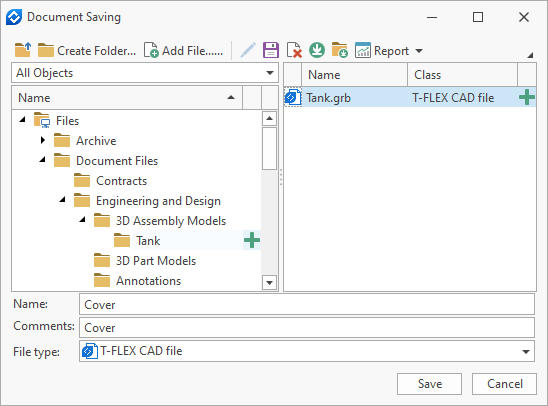548x406 pixels.
Task: Open the All Objects filter dropdown
Action: [145, 73]
